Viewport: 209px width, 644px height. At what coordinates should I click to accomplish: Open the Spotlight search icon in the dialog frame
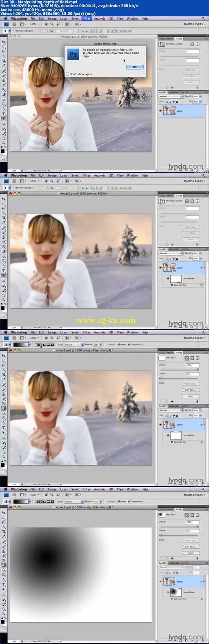[203, 18]
